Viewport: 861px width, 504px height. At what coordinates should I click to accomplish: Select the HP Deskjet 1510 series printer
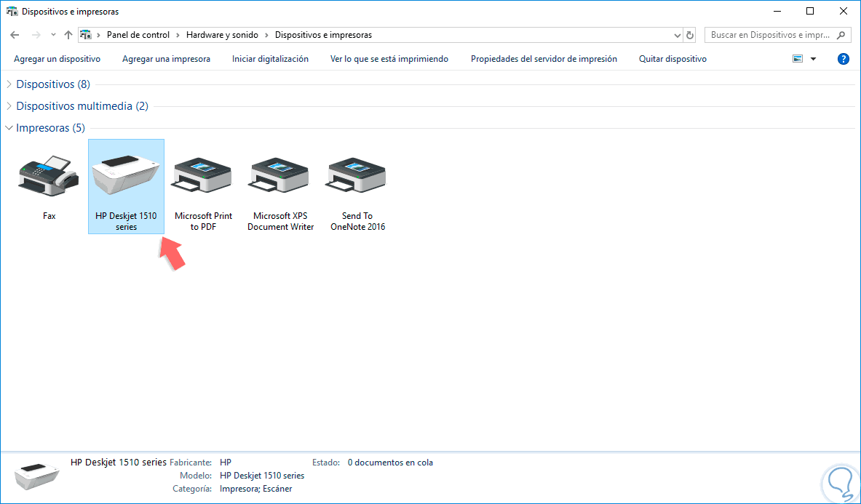pos(126,186)
